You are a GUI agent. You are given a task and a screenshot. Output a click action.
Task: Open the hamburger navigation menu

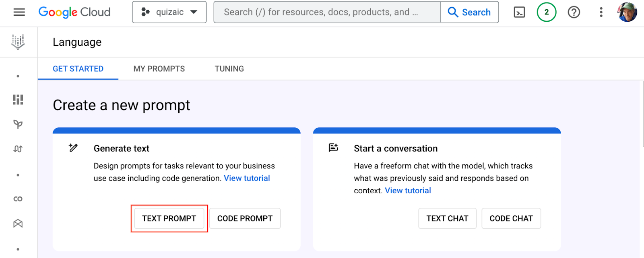click(19, 12)
